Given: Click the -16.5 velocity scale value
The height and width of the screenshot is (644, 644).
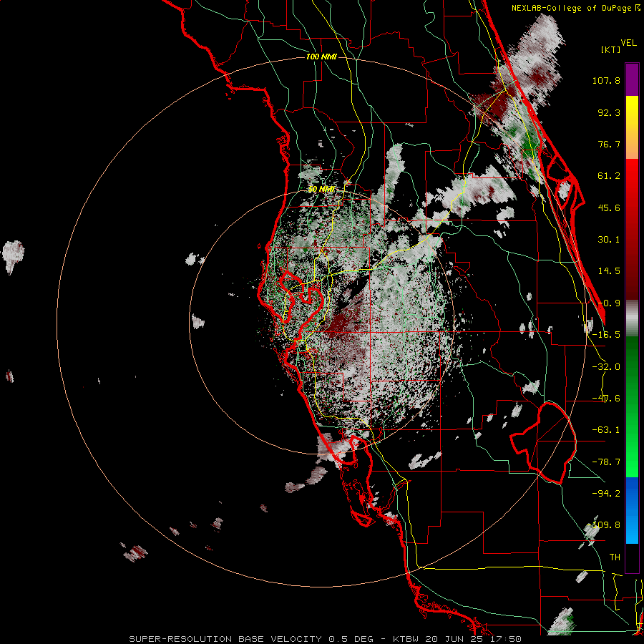Looking at the screenshot, I should (606, 335).
